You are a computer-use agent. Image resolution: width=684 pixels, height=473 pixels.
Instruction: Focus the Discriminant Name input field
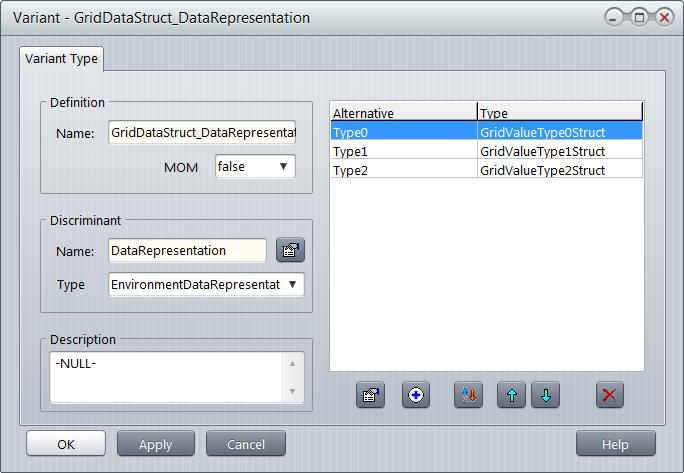(x=187, y=251)
